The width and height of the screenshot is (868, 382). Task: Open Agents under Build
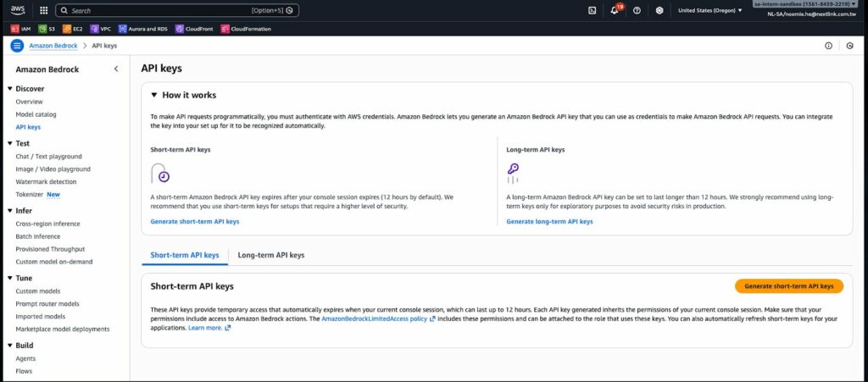25,359
